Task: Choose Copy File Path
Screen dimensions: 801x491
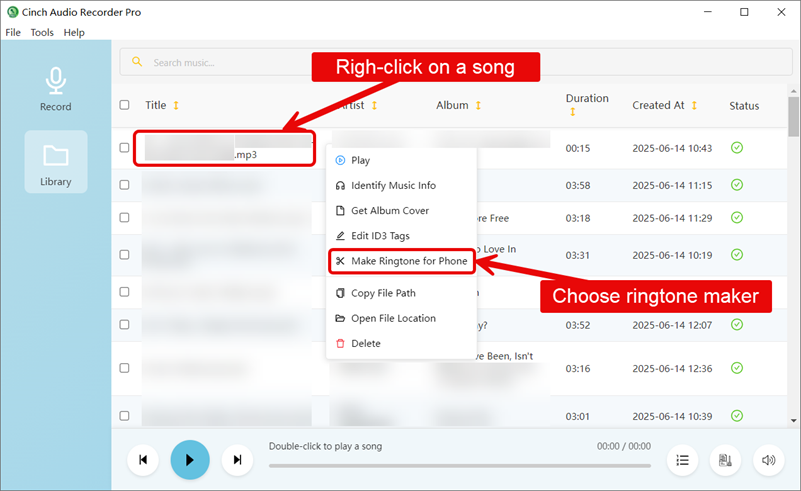Action: pos(402,293)
